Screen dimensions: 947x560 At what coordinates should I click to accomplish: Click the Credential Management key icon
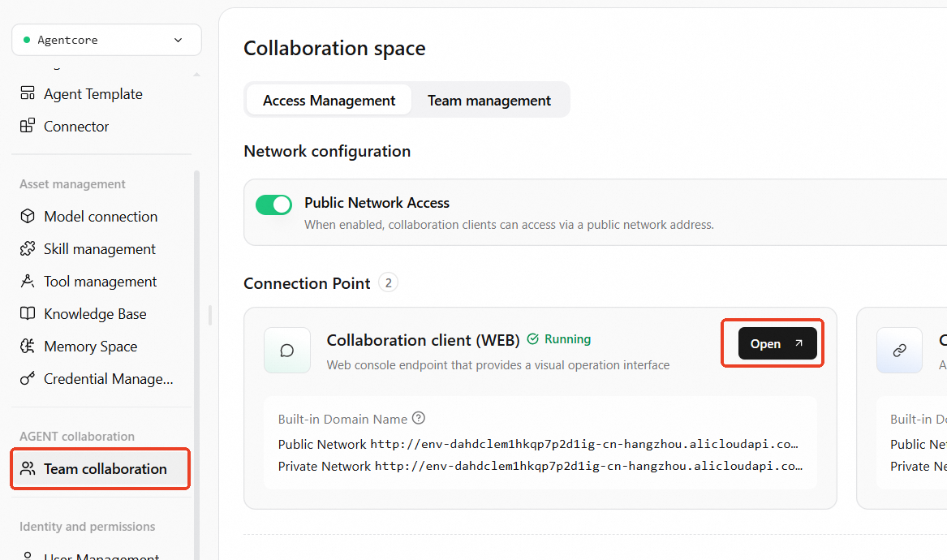(28, 379)
